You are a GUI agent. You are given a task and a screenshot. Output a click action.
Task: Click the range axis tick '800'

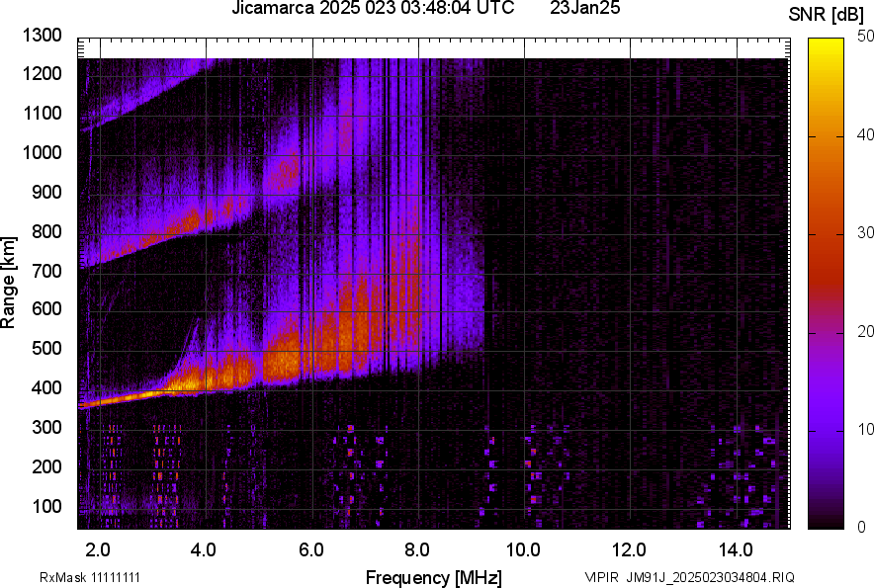click(x=46, y=230)
